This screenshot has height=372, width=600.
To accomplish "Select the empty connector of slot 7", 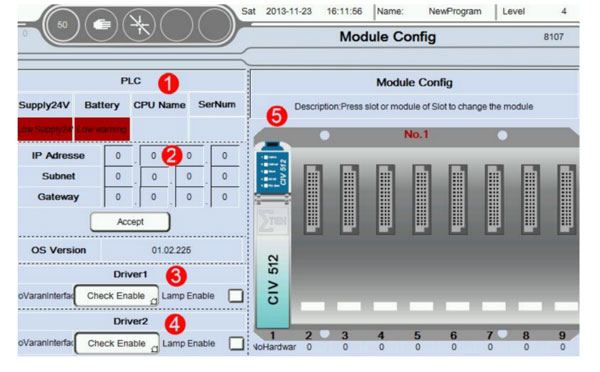I will [494, 199].
